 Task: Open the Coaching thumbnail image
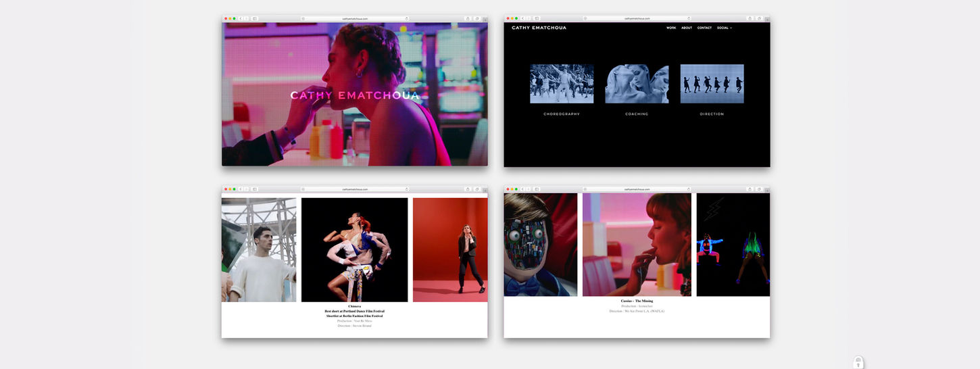tap(637, 84)
